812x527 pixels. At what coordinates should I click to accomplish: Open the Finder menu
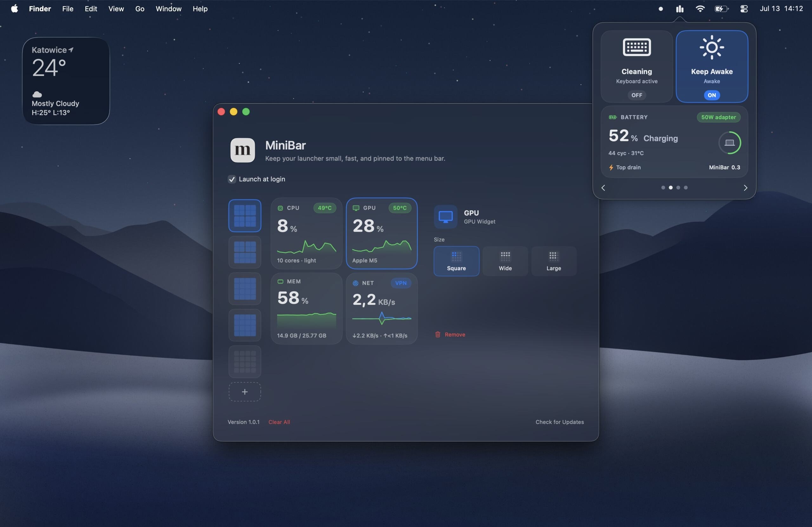40,9
